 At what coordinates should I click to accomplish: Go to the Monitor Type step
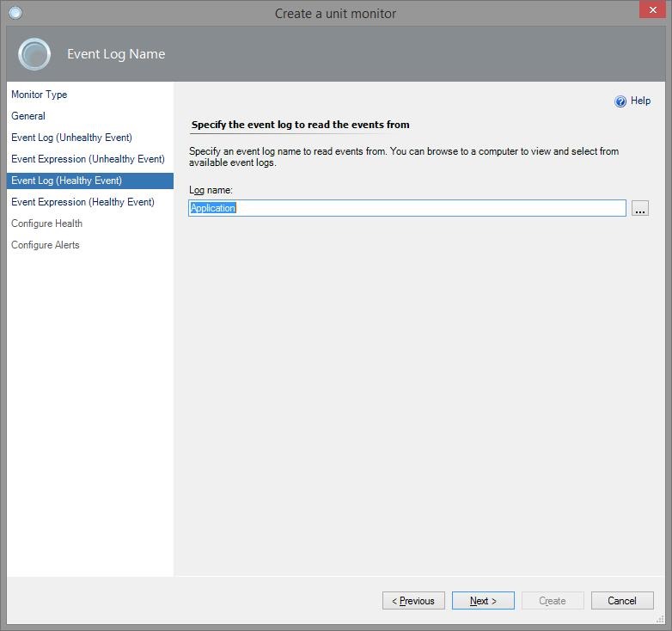[x=39, y=95]
